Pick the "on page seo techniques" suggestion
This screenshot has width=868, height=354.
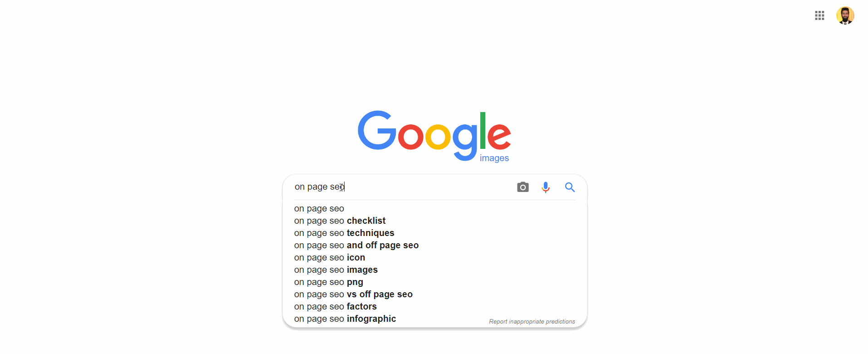[x=344, y=233]
